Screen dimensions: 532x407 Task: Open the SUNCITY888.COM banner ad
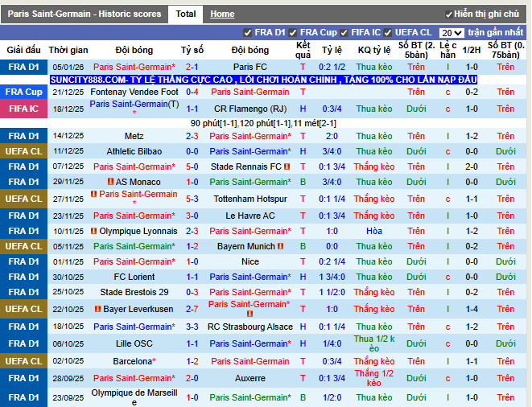pos(264,80)
